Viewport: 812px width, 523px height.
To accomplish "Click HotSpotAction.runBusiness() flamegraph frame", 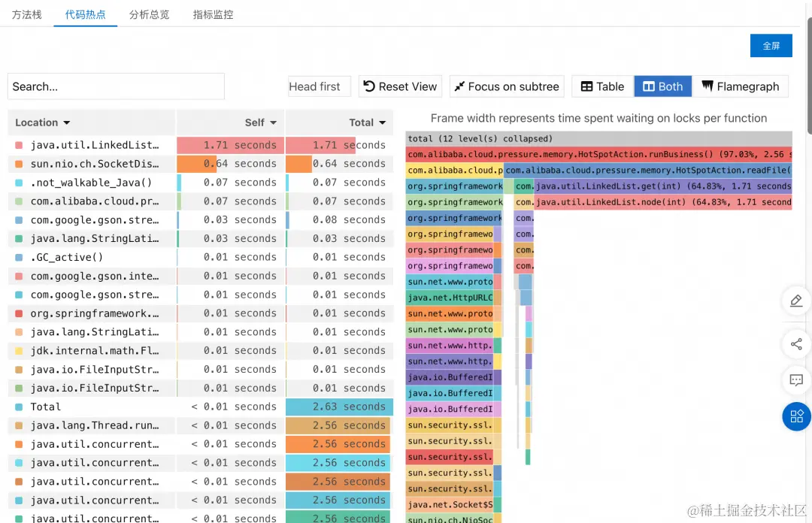I will point(598,154).
